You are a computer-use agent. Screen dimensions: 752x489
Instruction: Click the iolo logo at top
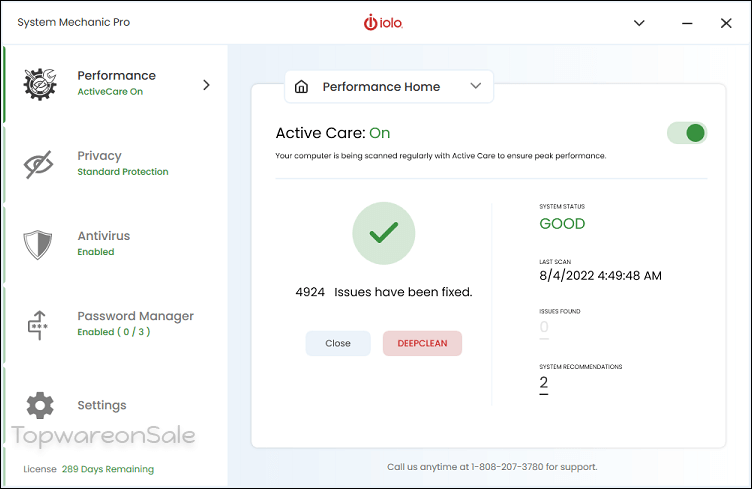[383, 23]
